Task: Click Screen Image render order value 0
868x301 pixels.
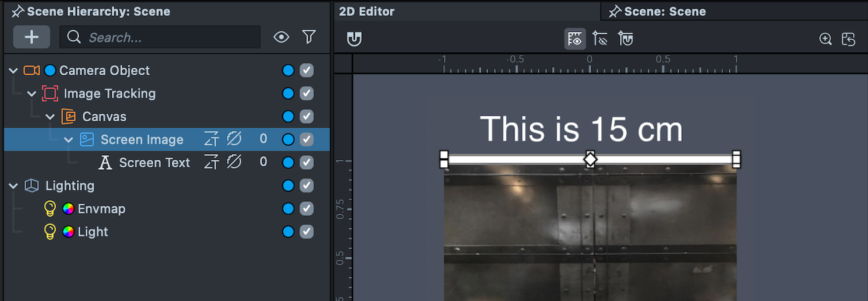Action: [263, 139]
